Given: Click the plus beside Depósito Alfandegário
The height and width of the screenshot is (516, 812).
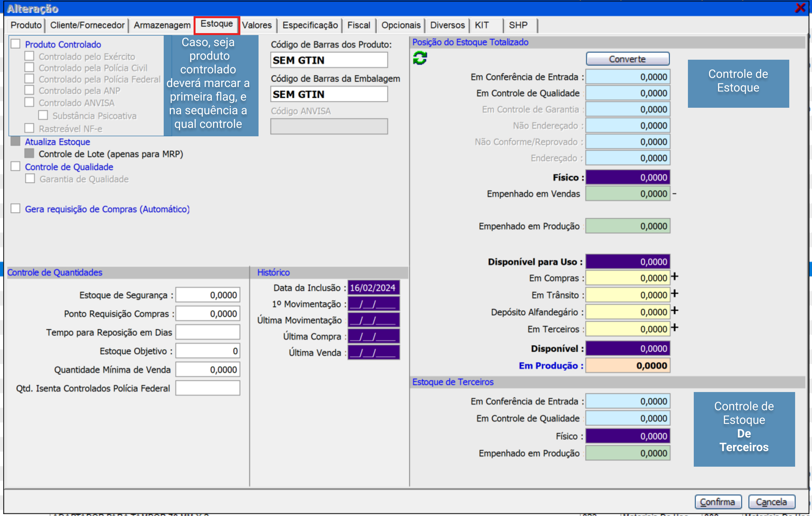Looking at the screenshot, I should click(x=674, y=311).
